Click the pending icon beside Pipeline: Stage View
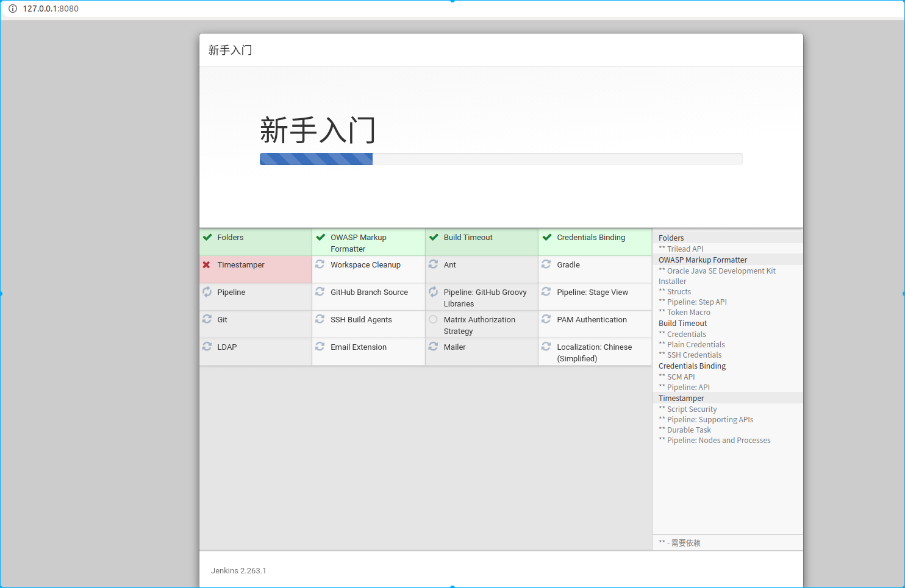Viewport: 905px width, 588px height. 546,292
